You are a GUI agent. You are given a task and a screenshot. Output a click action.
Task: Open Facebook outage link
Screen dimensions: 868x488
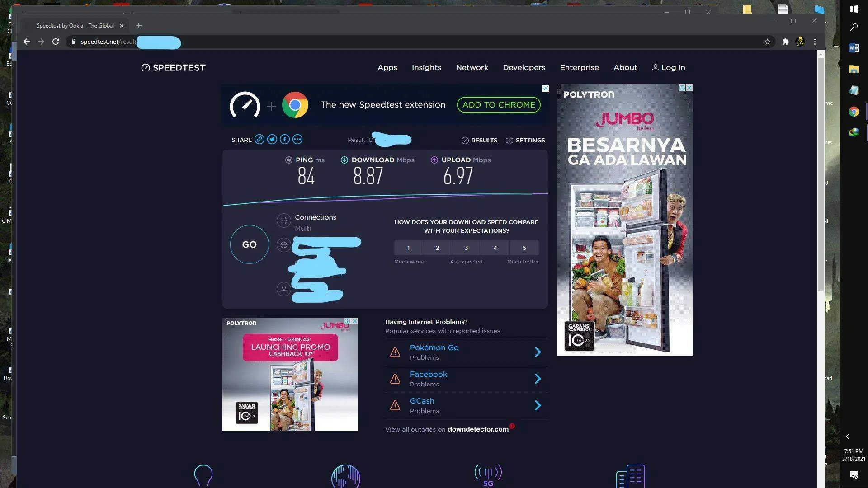(x=428, y=374)
